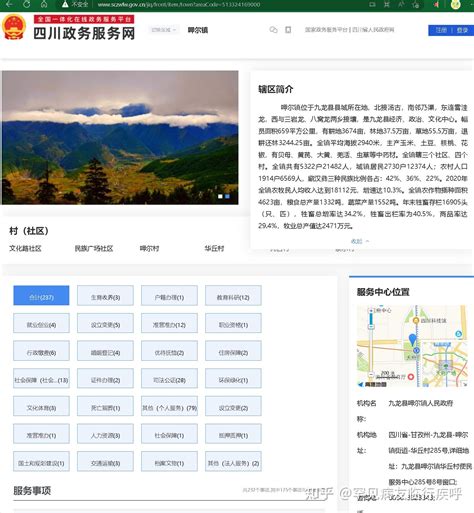Select the 行政缴费(6) category
The width and height of the screenshot is (474, 513).
pos(41,351)
